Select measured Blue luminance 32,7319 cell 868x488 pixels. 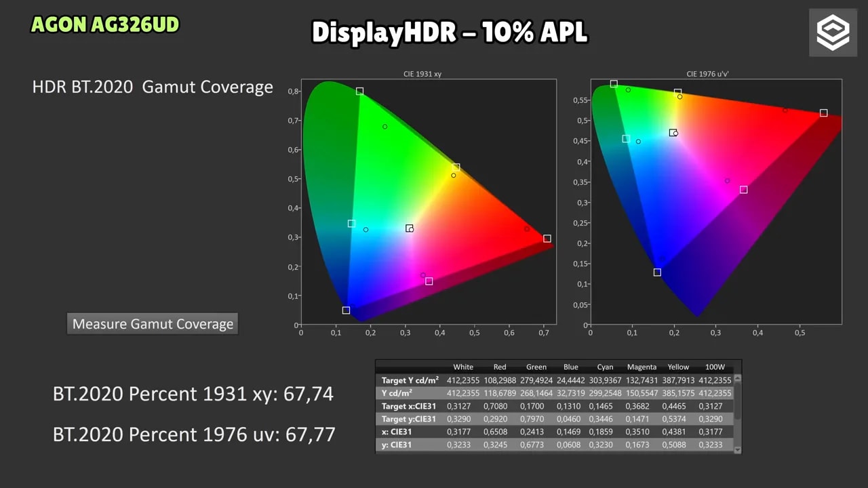(572, 393)
